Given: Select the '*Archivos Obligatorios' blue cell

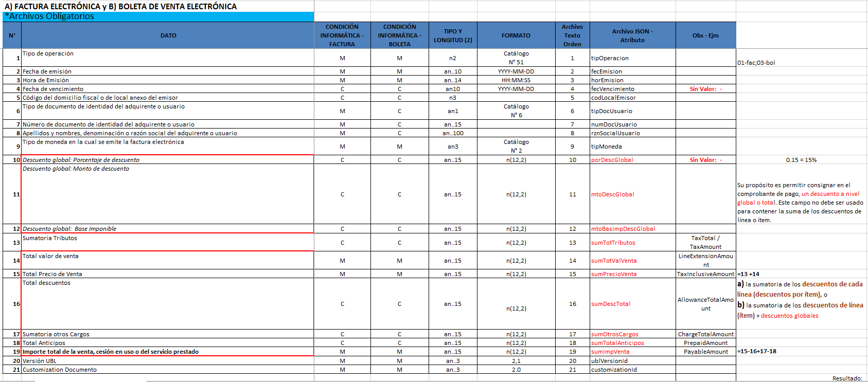Looking at the screenshot, I should [x=158, y=16].
